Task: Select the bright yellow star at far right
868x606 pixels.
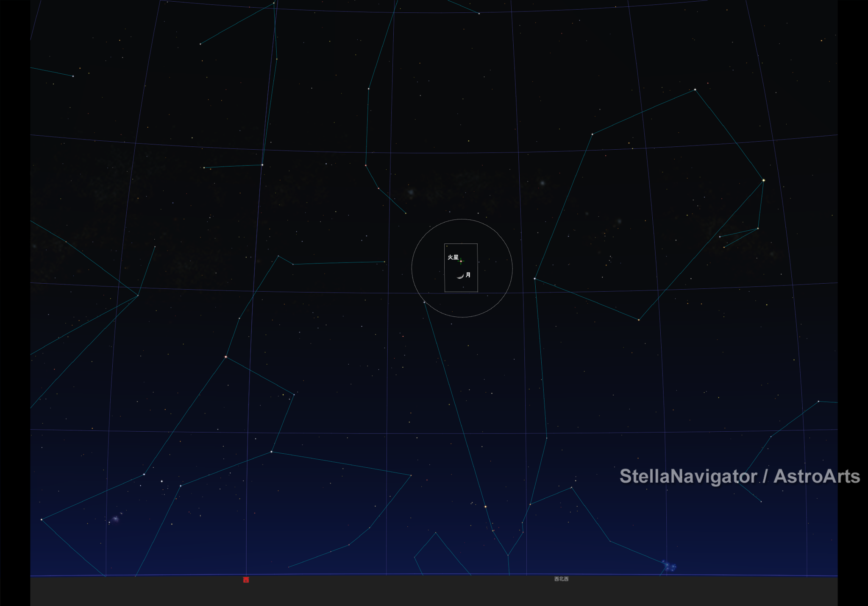Action: 763,181
